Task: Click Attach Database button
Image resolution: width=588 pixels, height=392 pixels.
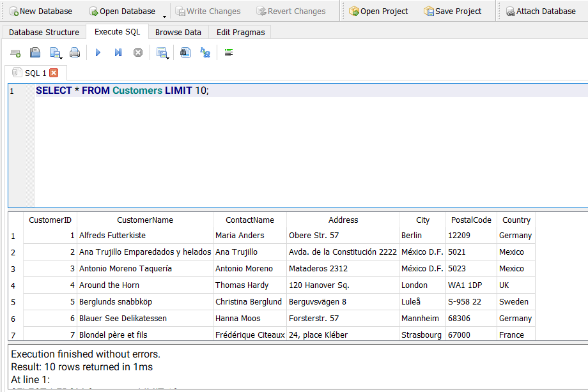Action: click(540, 11)
